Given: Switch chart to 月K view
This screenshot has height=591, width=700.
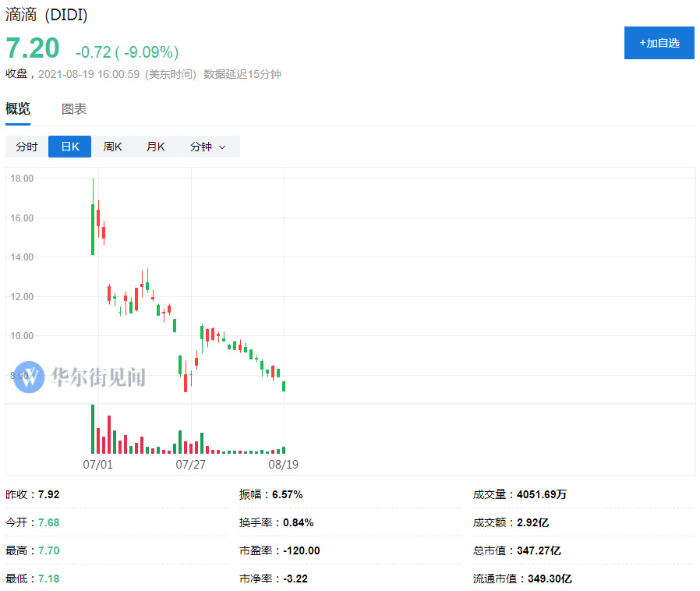Looking at the screenshot, I should [155, 147].
